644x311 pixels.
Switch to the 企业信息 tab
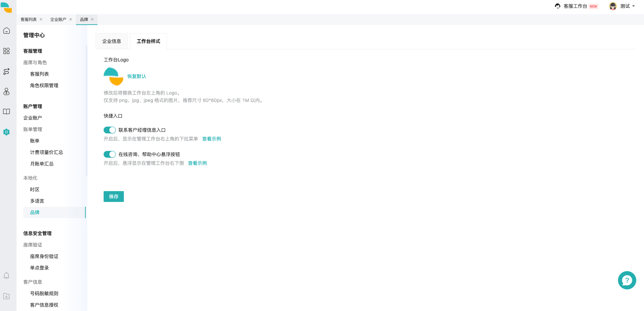(112, 41)
